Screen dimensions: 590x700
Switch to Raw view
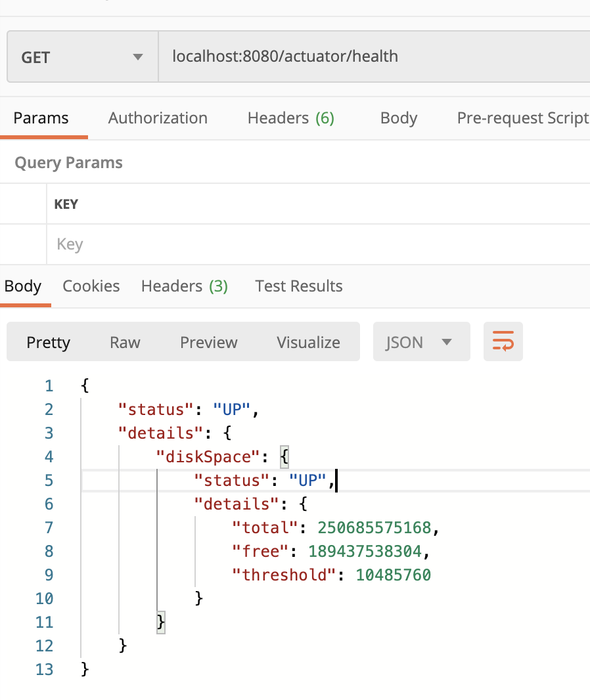[x=125, y=342]
